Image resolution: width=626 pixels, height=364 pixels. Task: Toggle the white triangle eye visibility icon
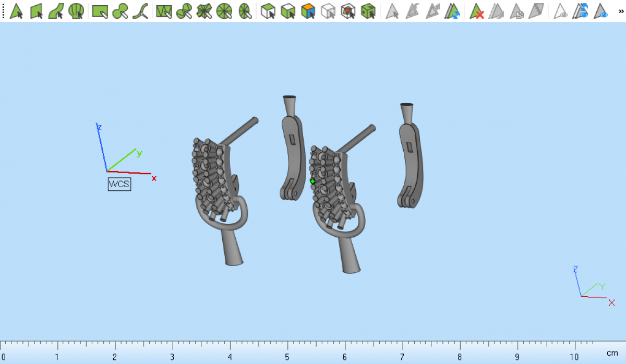[561, 11]
